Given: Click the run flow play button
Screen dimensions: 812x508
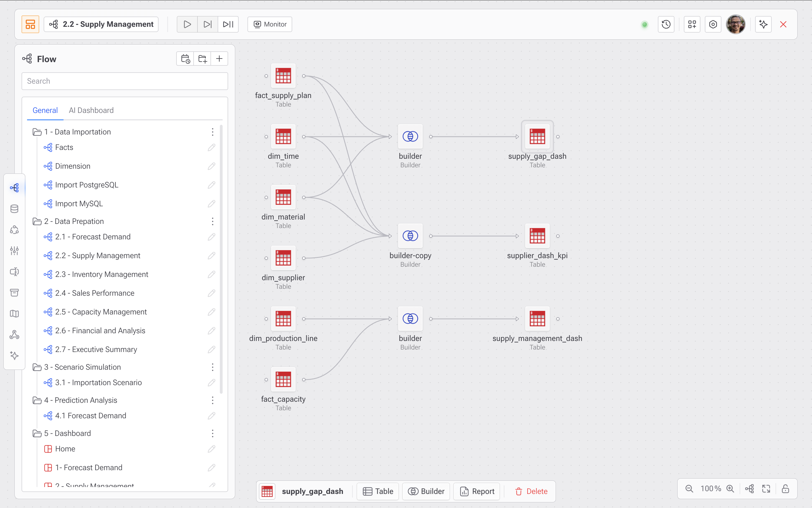Looking at the screenshot, I should (x=187, y=24).
